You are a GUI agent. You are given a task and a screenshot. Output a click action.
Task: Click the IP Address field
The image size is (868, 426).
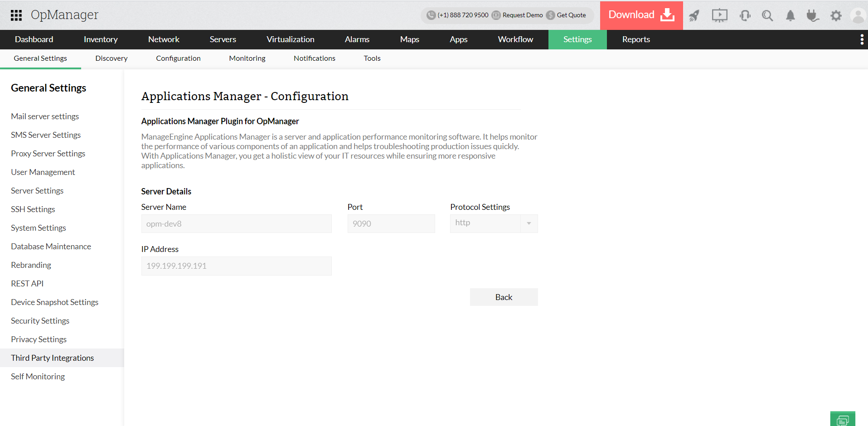click(x=237, y=266)
